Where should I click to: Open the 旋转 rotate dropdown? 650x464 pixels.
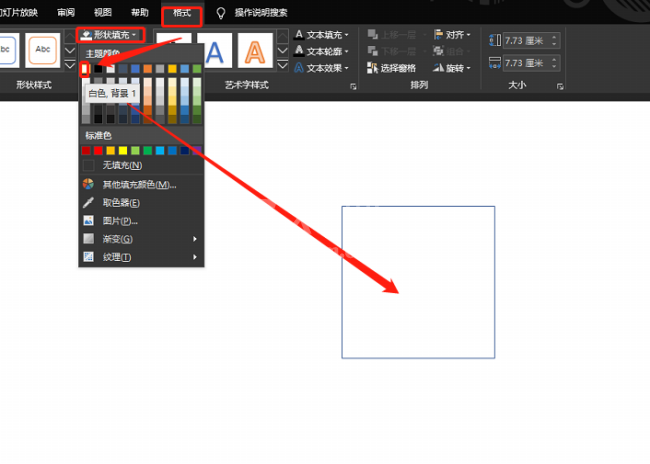click(x=452, y=68)
